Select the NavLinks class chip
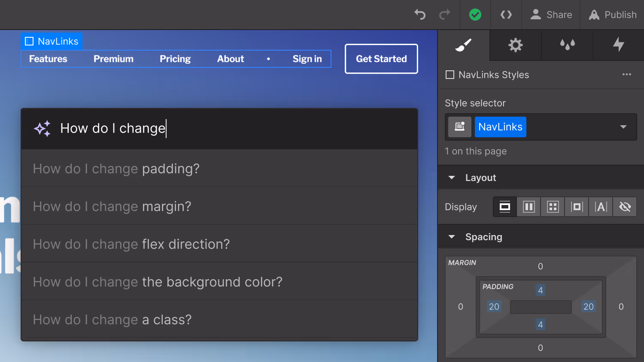Viewport: 644px width, 362px height. 500,127
